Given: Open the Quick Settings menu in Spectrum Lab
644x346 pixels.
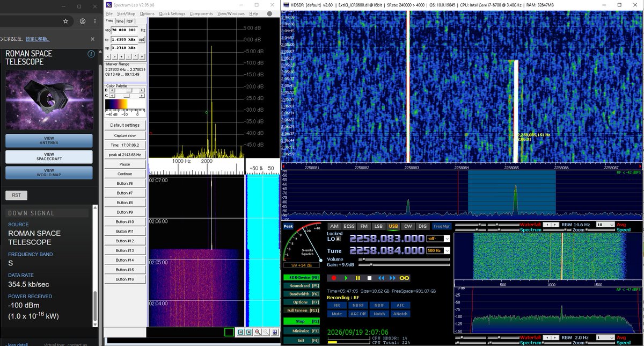Looking at the screenshot, I should tap(172, 13).
